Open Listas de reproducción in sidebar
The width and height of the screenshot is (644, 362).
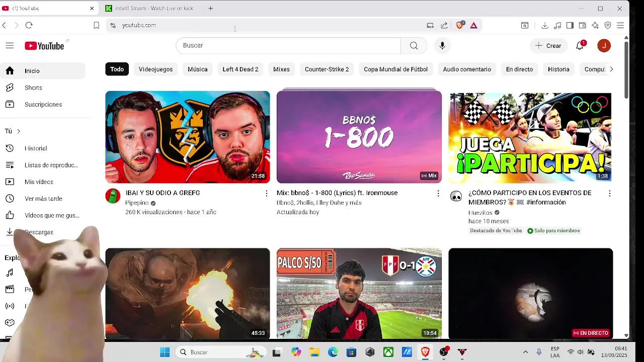coord(43,165)
